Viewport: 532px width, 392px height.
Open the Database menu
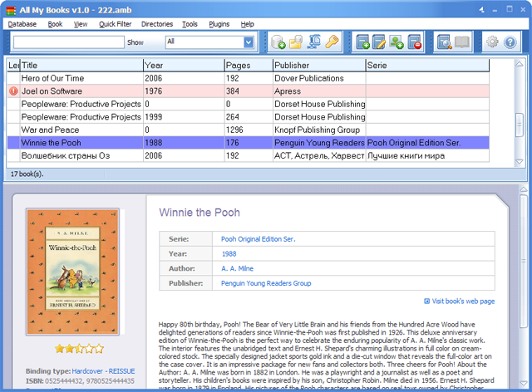pyautogui.click(x=22, y=24)
